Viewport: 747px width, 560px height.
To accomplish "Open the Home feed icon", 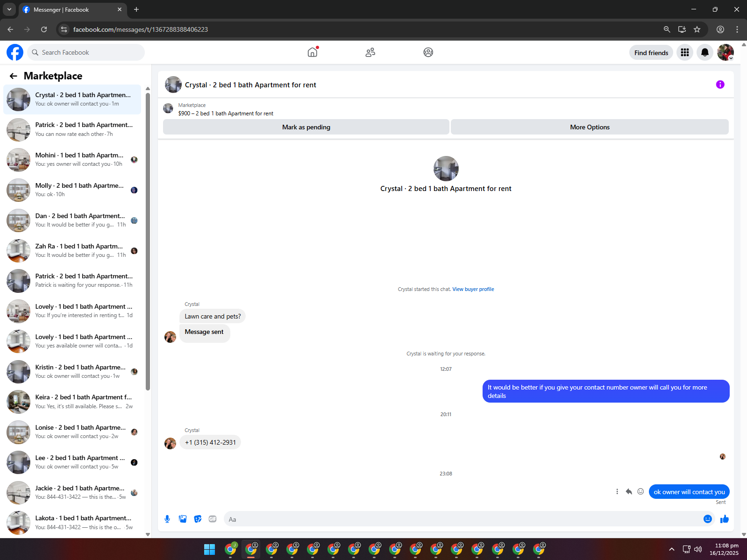I will [x=313, y=52].
